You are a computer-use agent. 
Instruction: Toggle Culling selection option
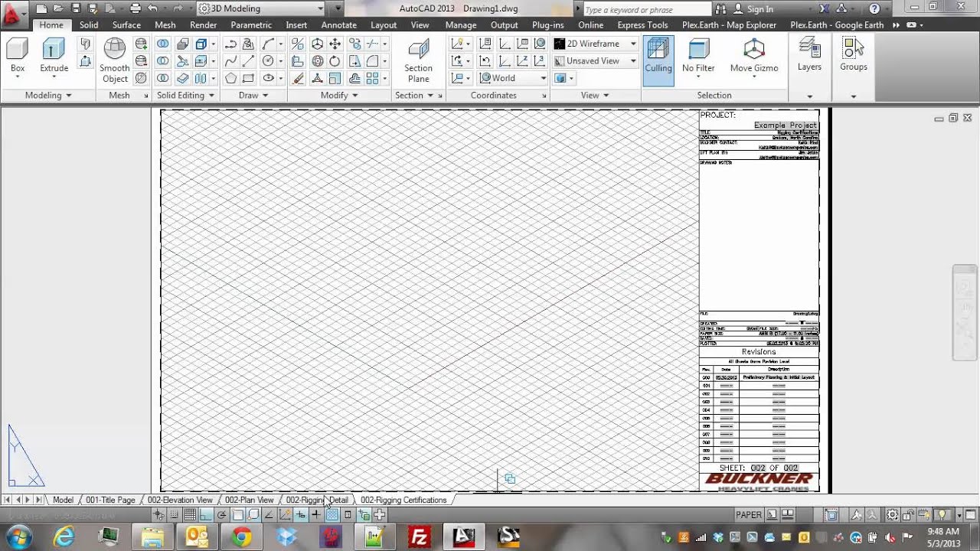tap(658, 60)
